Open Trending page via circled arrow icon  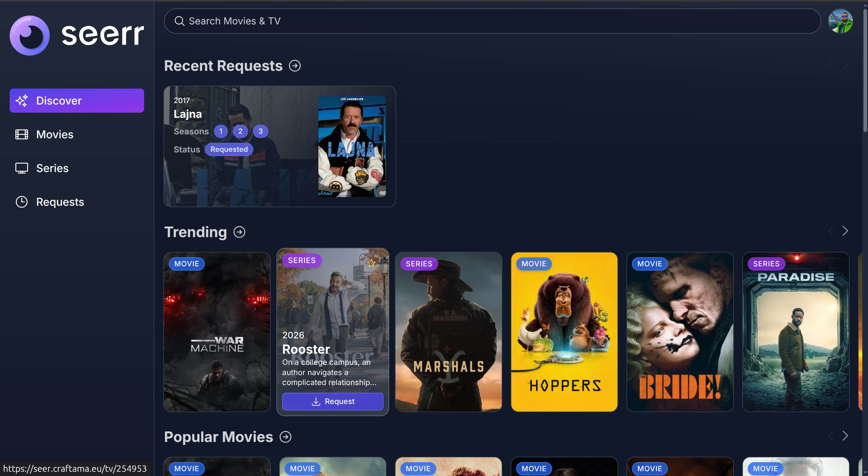[x=239, y=232]
